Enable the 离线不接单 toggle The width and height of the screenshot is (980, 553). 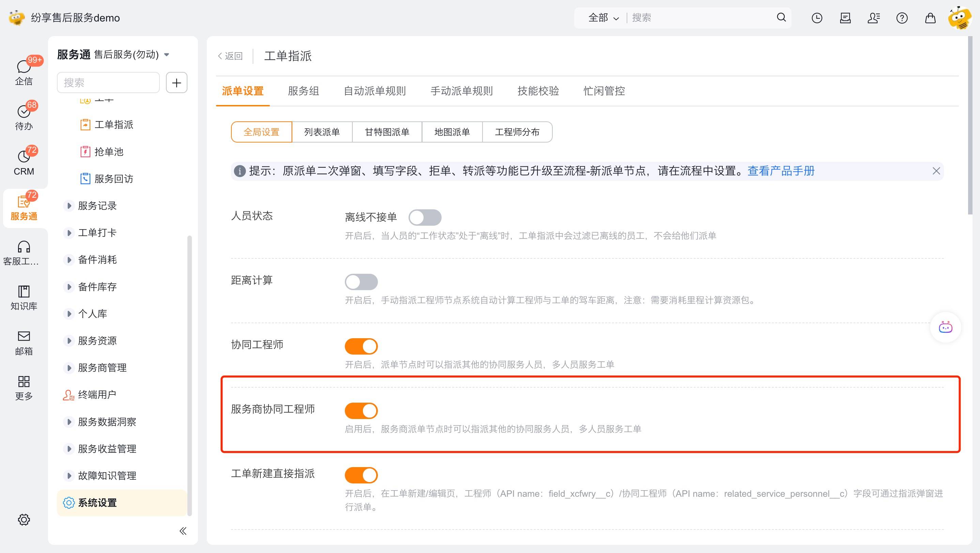coord(425,218)
